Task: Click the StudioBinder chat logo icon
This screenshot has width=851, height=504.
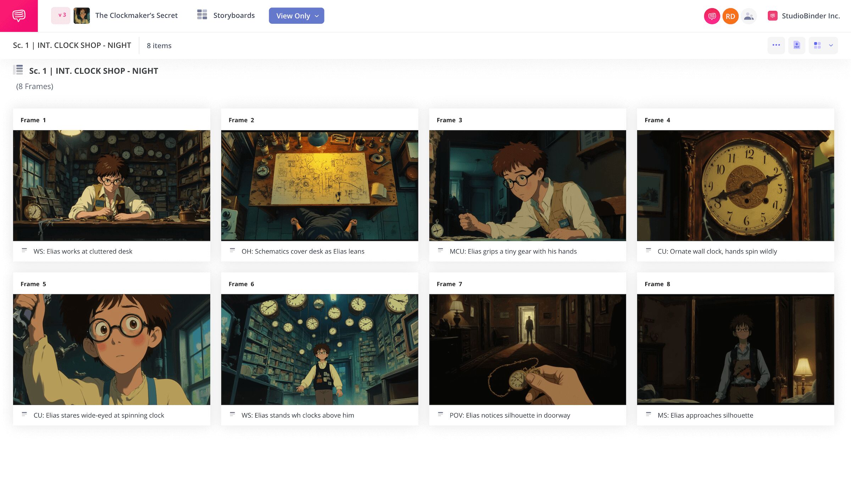Action: point(19,16)
